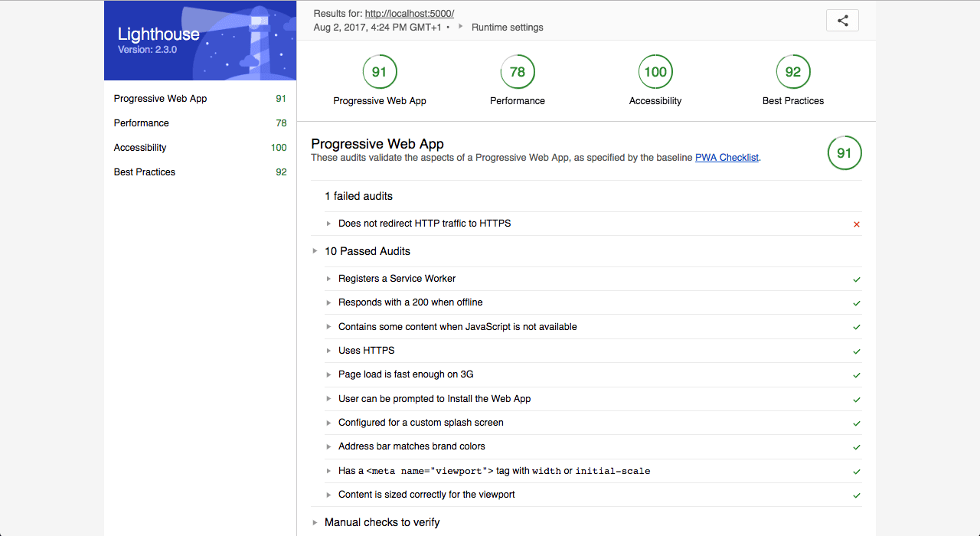
Task: Click the Lighthouse logo
Action: click(158, 34)
